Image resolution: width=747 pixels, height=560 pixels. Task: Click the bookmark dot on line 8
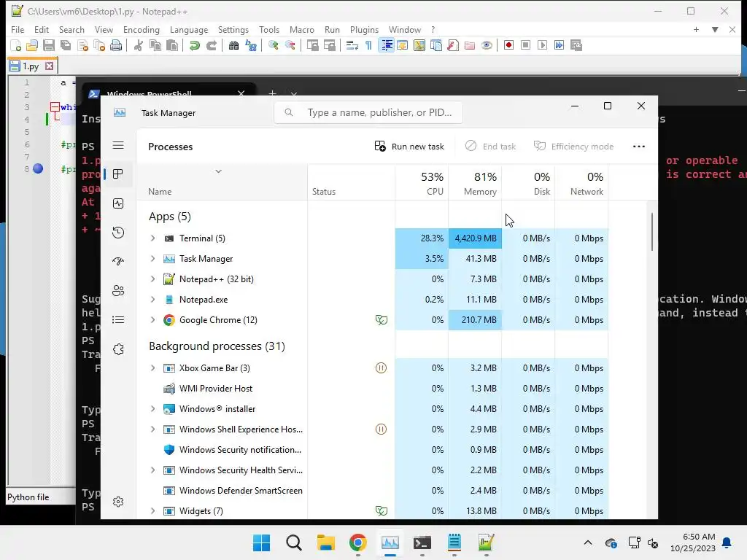(38, 168)
